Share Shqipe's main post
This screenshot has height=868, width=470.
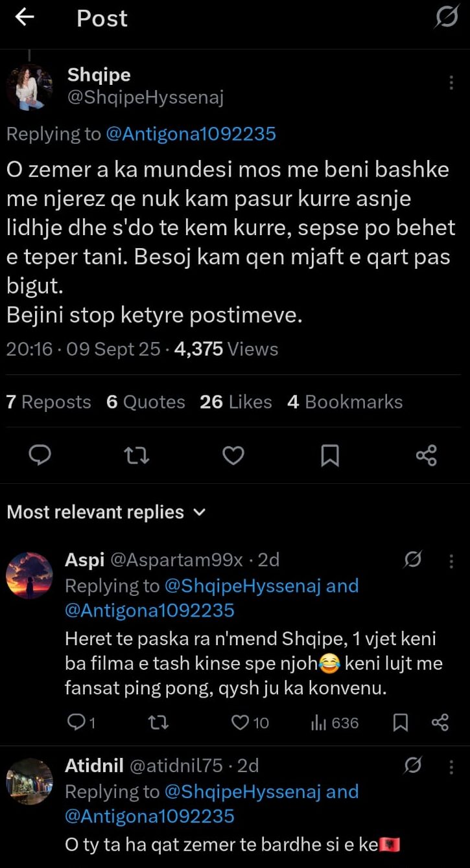426,456
